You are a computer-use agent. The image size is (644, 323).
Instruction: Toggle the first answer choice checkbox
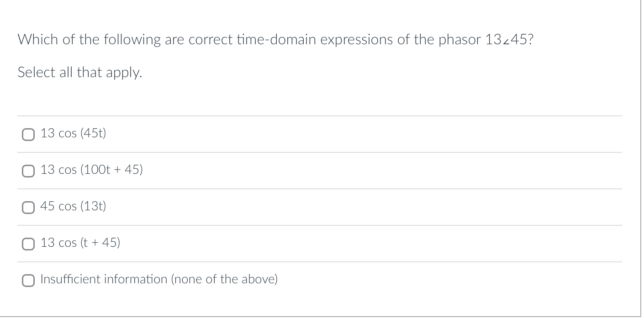tap(28, 134)
